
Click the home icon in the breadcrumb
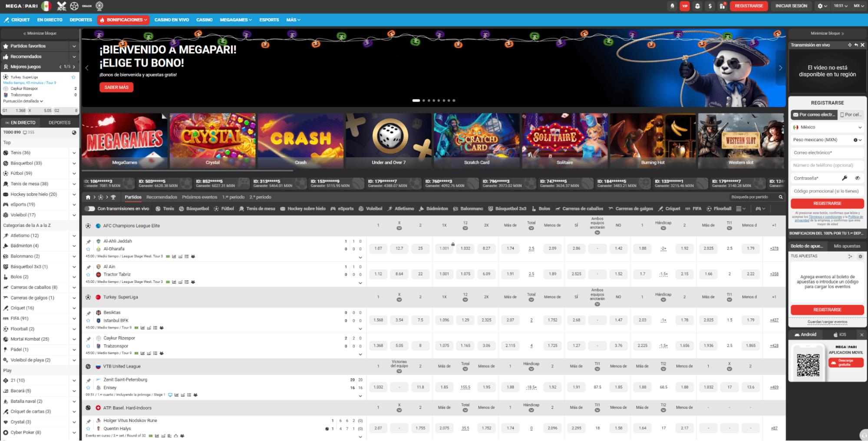(88, 197)
